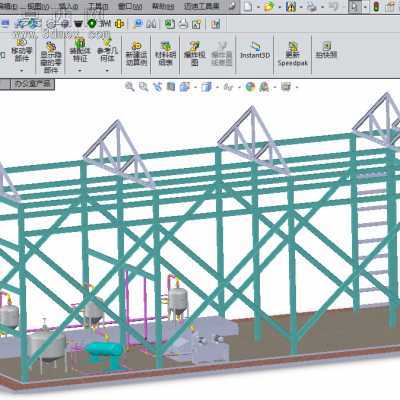Open the dropdown next to New document
Viewport: 400px width, 400px height.
click(x=258, y=7)
